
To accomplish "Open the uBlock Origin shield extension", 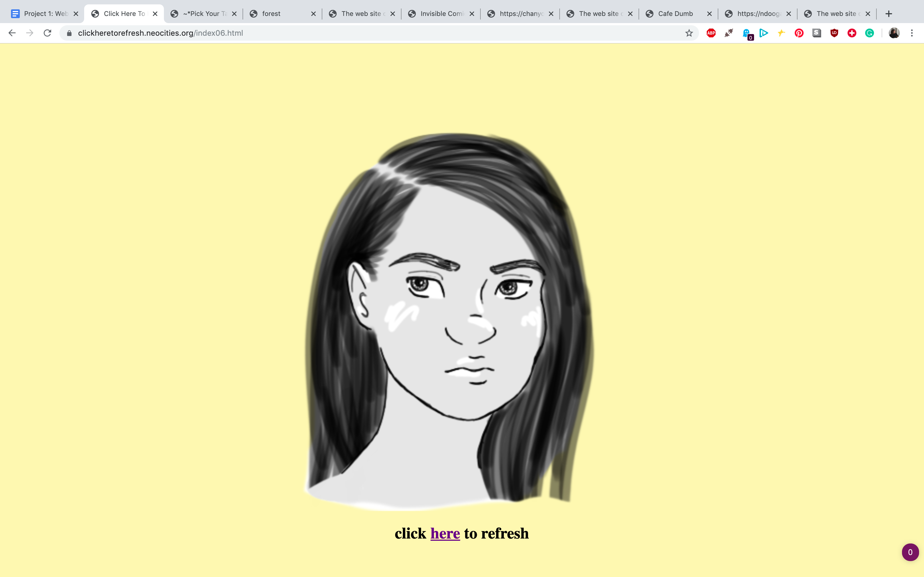I will point(834,33).
